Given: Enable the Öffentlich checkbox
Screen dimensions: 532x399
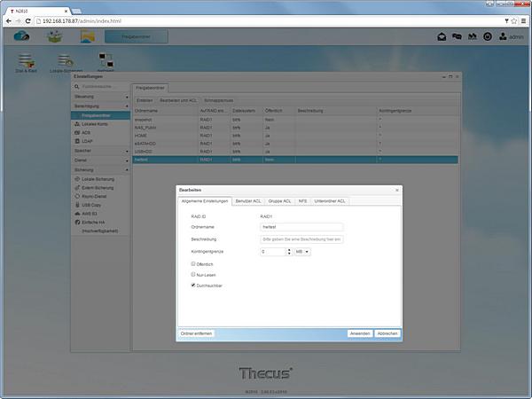Looking at the screenshot, I should pyautogui.click(x=193, y=263).
